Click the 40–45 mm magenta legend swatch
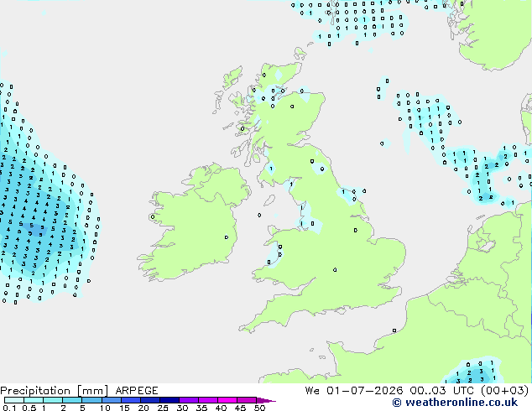Image resolution: width=532 pixels, height=411 pixels. pos(227,400)
